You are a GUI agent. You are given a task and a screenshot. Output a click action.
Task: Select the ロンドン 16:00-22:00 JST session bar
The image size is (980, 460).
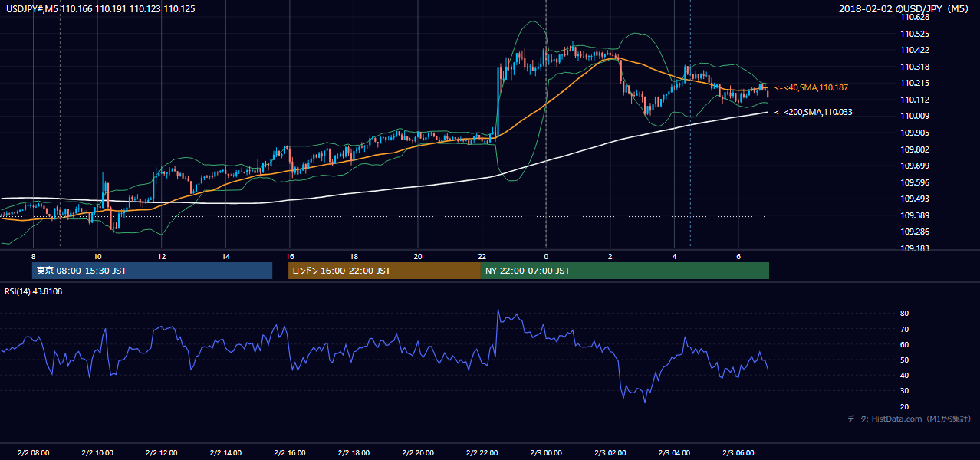point(384,271)
